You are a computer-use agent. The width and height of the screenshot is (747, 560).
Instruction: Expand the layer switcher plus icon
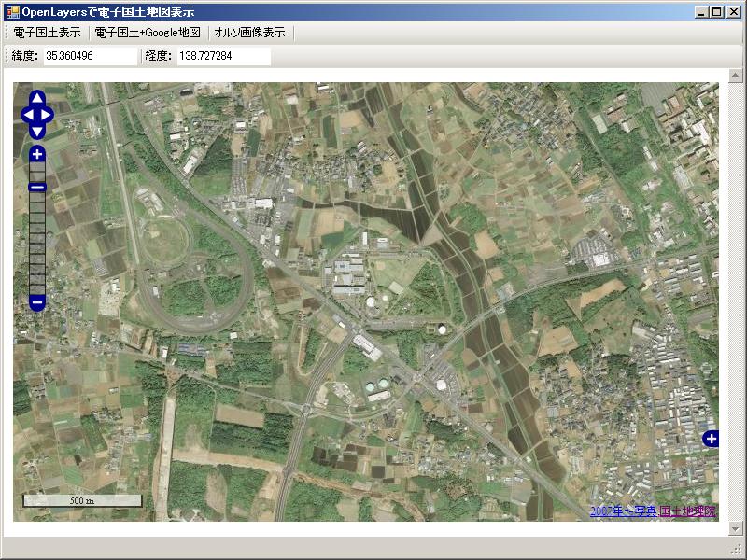pos(711,439)
